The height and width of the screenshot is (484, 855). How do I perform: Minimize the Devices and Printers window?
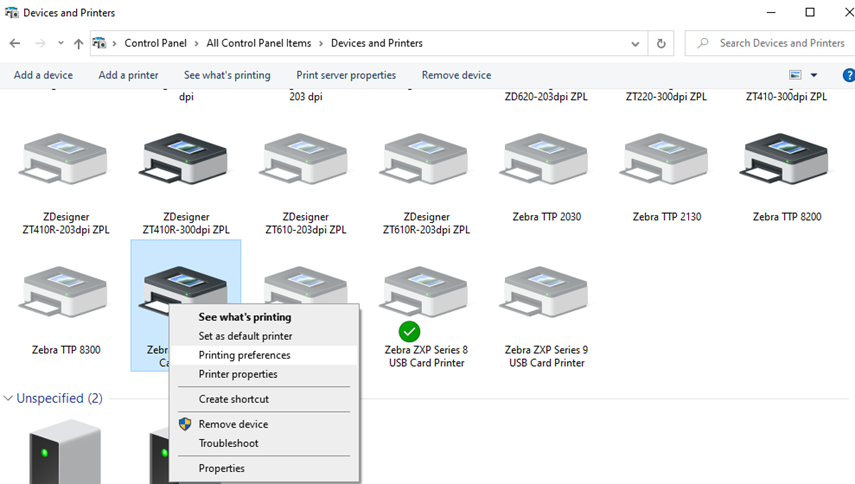coord(771,13)
